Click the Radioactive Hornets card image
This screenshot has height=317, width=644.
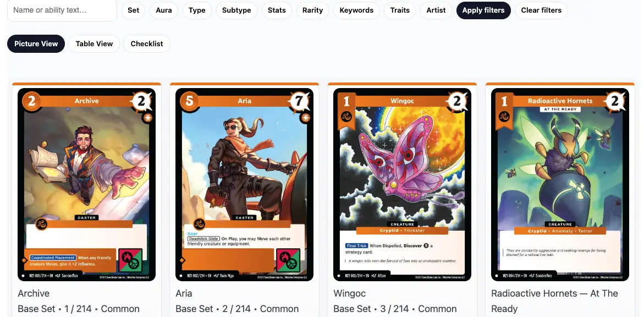[x=560, y=184]
